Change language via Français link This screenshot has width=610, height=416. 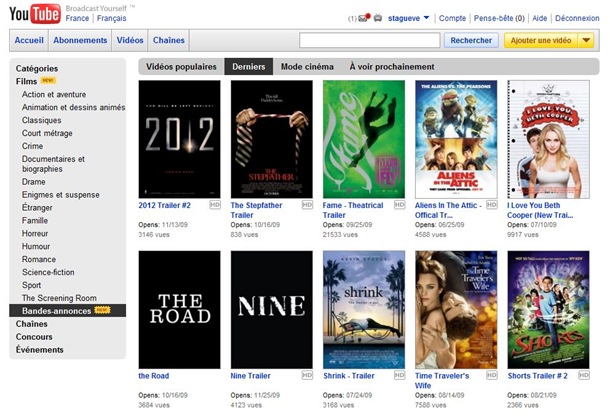click(112, 18)
